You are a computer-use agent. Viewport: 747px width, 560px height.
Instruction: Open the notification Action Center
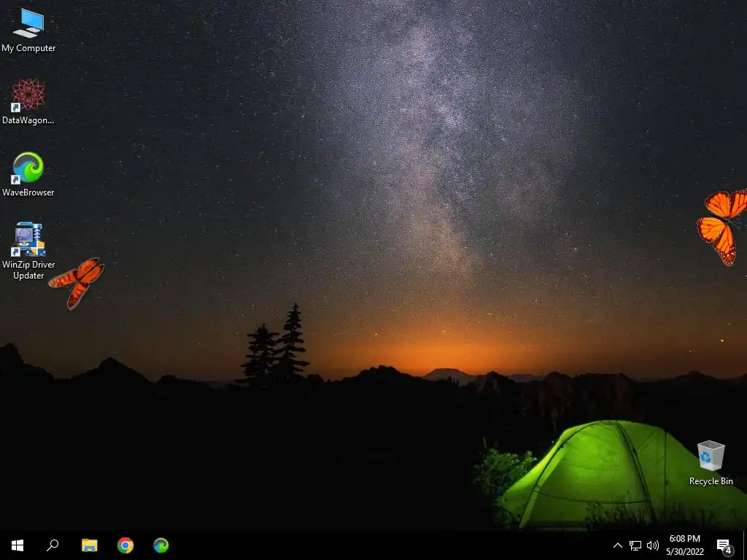pyautogui.click(x=724, y=546)
